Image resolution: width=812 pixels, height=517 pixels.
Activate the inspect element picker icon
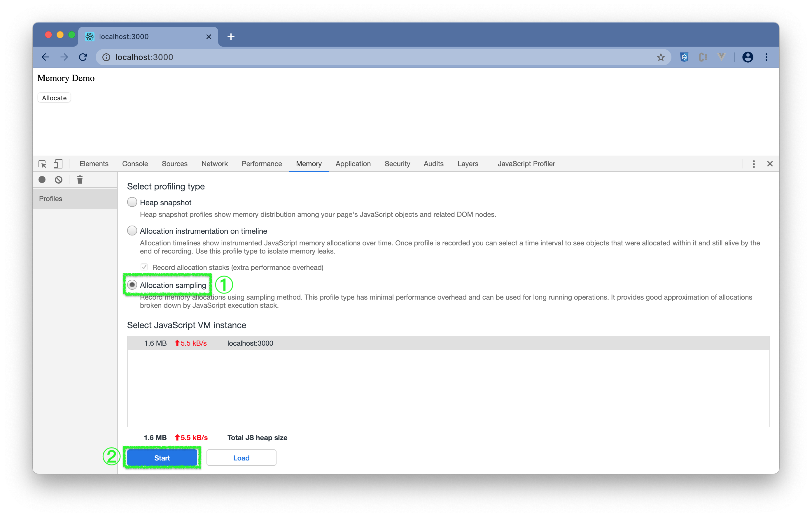pos(43,164)
